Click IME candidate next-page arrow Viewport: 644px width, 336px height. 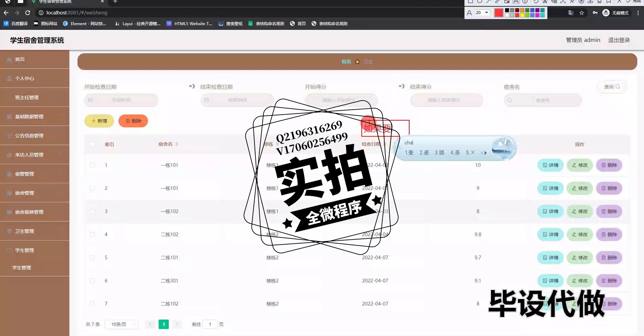tap(485, 153)
